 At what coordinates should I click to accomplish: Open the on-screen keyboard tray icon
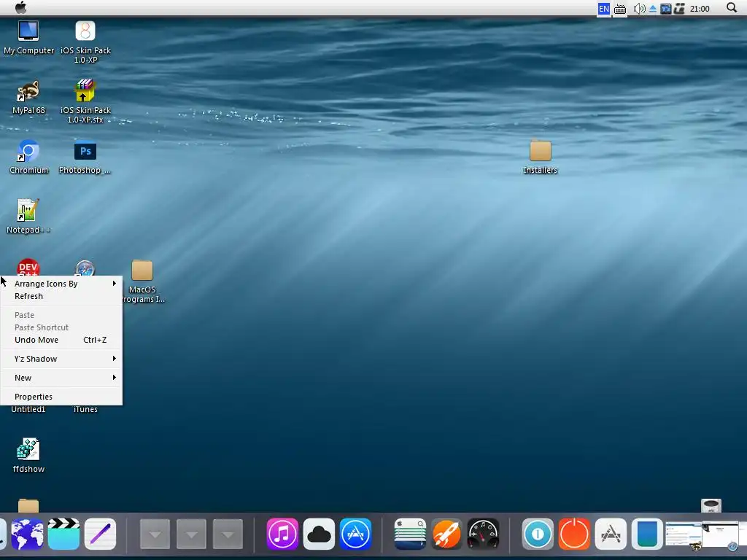620,9
